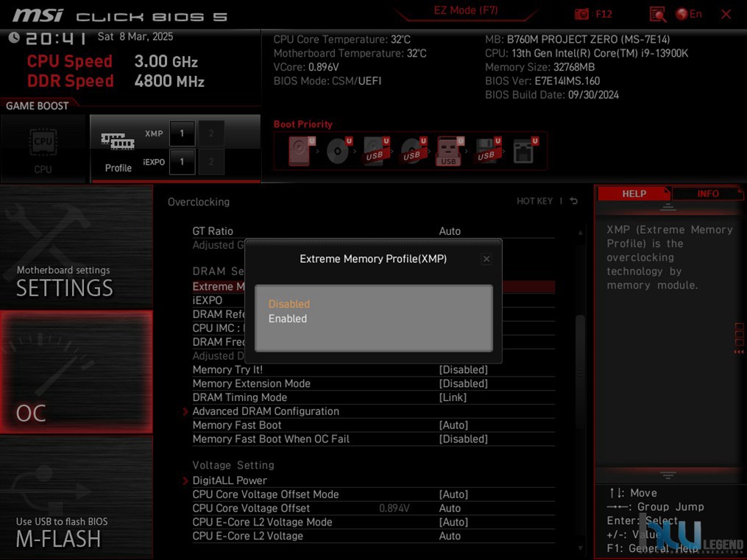The width and height of the screenshot is (747, 560).
Task: Select the USB key boot device icon
Action: coord(450,151)
